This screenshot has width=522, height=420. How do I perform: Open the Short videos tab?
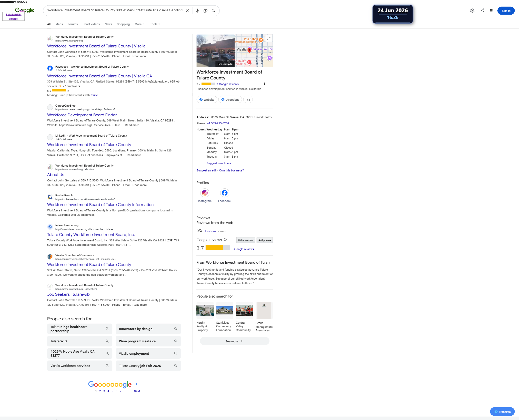(x=91, y=24)
